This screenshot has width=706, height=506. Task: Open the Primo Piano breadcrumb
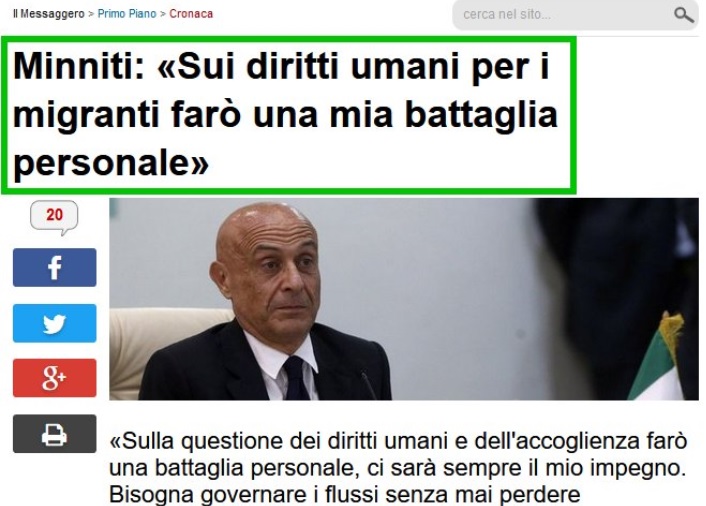(x=127, y=14)
